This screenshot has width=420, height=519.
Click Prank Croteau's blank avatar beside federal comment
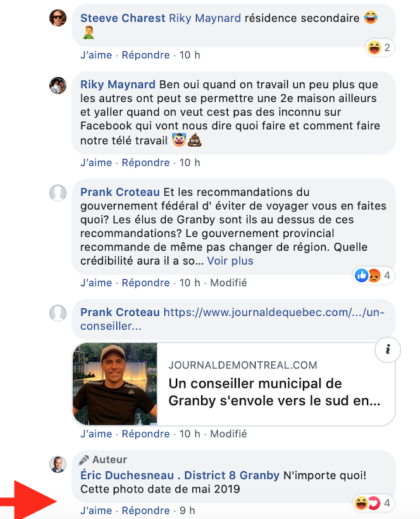point(58,193)
